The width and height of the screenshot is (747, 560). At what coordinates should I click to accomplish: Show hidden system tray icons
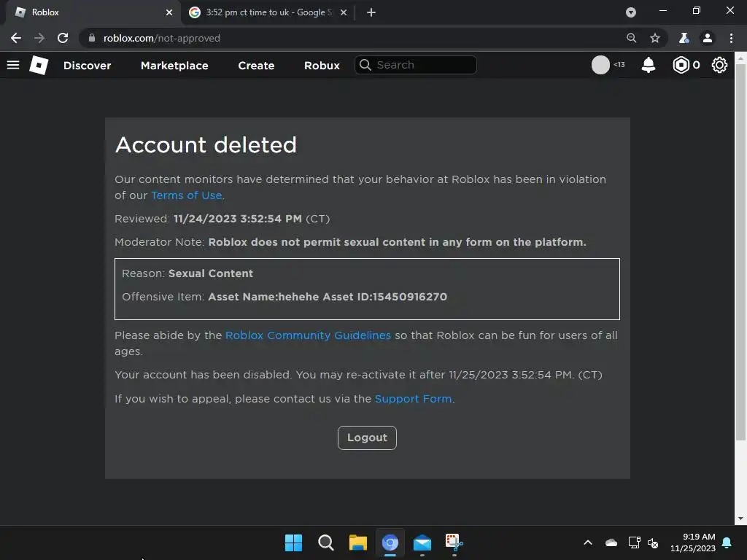click(588, 542)
